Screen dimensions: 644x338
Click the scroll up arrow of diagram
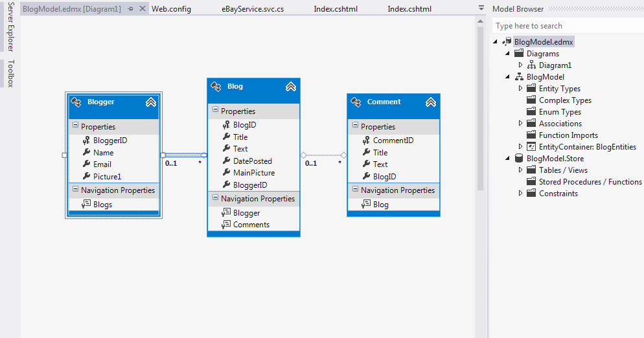click(480, 21)
